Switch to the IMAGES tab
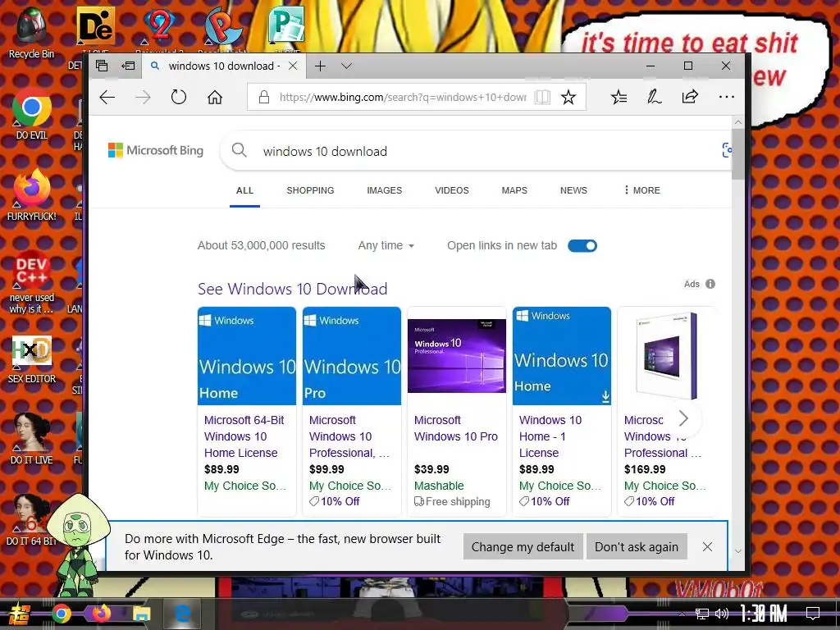Image resolution: width=840 pixels, height=630 pixels. click(x=384, y=190)
